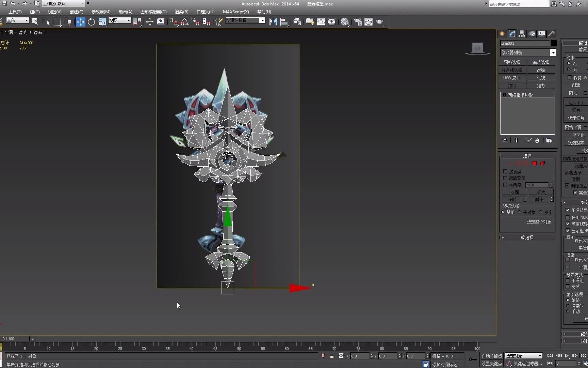Select constraint 面 radio
Screen dimensions: 588x368
569,70
